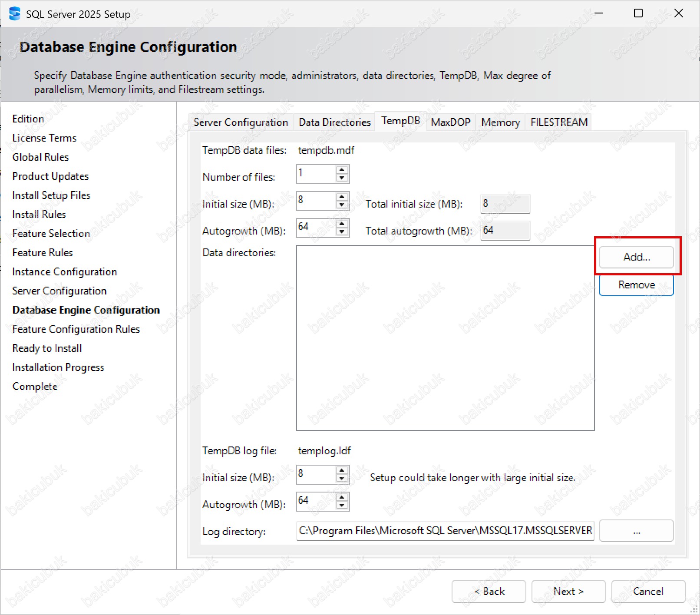
Task: Increase the Number of files spinner
Action: pos(342,170)
